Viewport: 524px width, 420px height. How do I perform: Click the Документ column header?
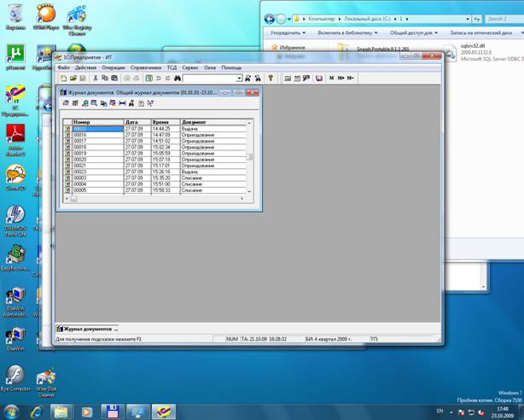(213, 122)
